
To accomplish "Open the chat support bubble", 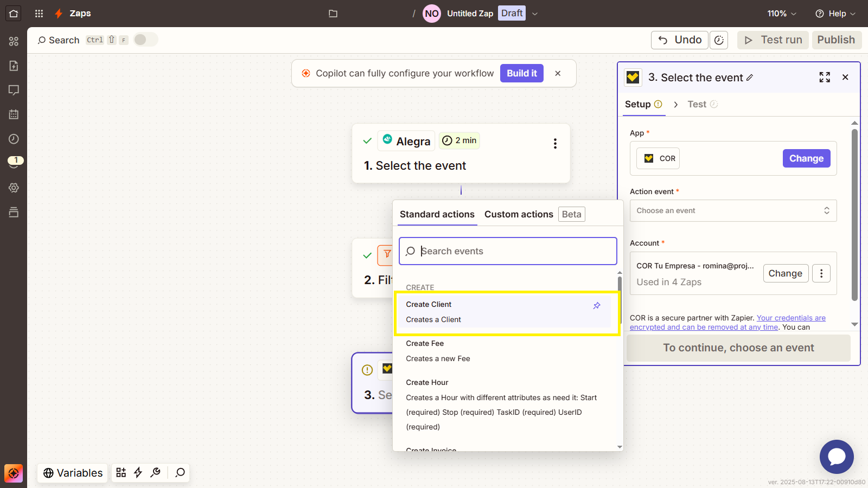I will 837,457.
